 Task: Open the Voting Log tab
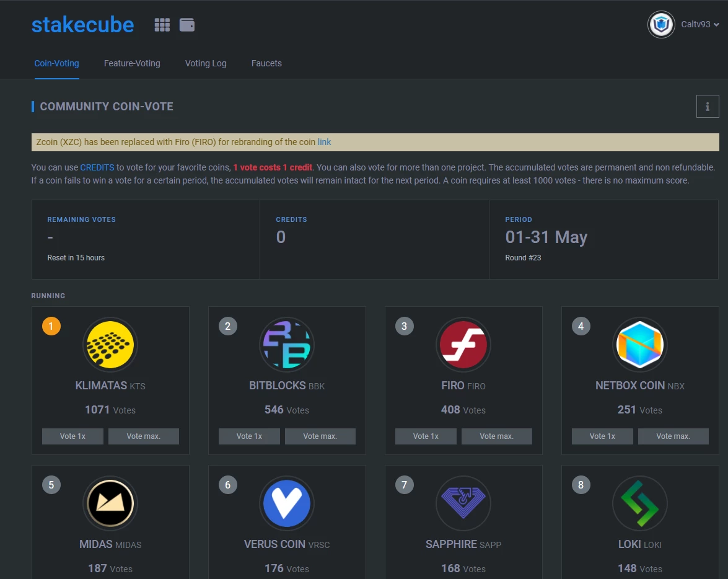coord(206,63)
